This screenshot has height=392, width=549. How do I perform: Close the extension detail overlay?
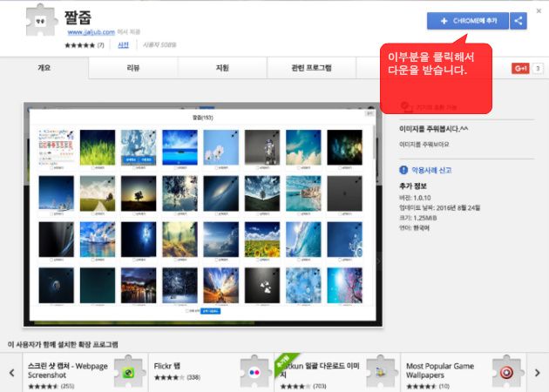[539, 11]
